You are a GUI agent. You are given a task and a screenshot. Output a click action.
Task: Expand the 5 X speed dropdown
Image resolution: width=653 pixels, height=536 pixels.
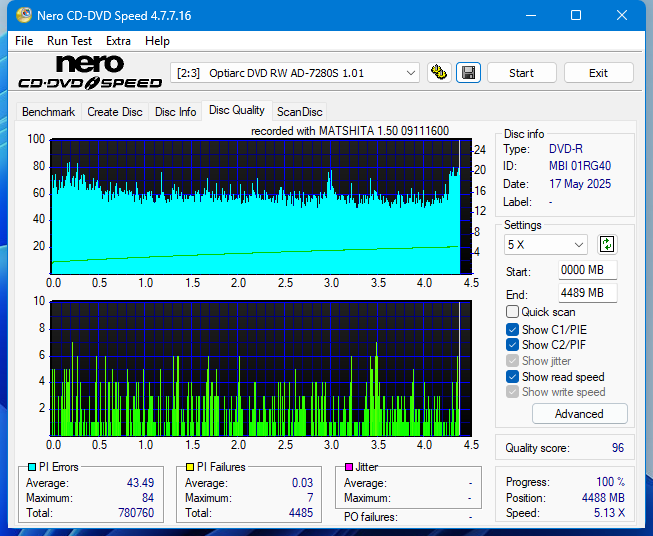(546, 245)
